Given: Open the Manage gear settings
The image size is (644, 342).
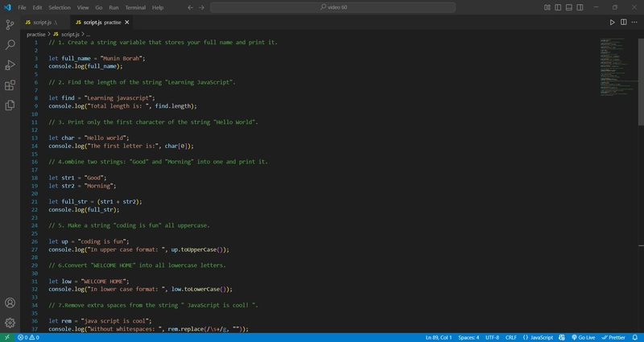Looking at the screenshot, I should (x=10, y=323).
